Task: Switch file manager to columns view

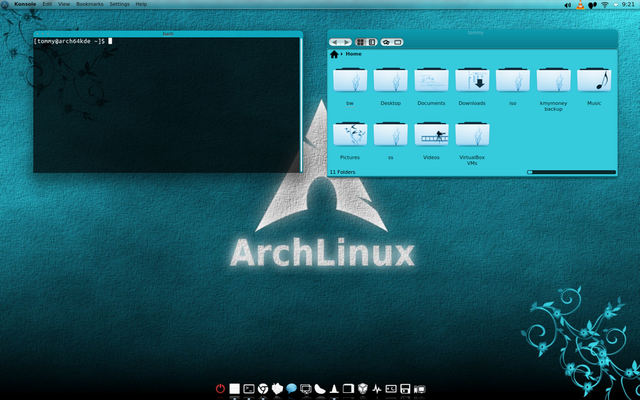Action: point(372,42)
